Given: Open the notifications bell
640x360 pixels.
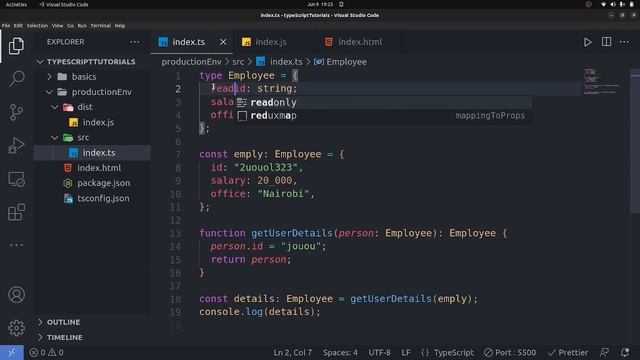Looking at the screenshot, I should 625,352.
